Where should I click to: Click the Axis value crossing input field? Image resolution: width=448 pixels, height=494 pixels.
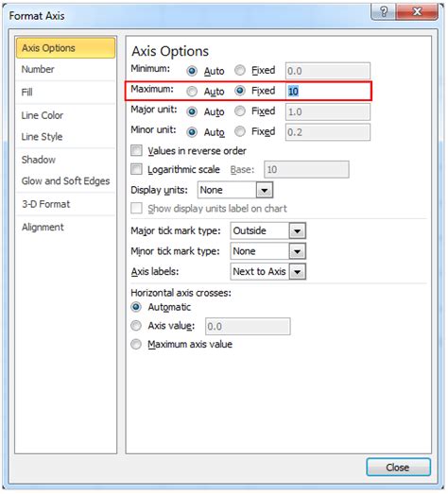click(248, 327)
